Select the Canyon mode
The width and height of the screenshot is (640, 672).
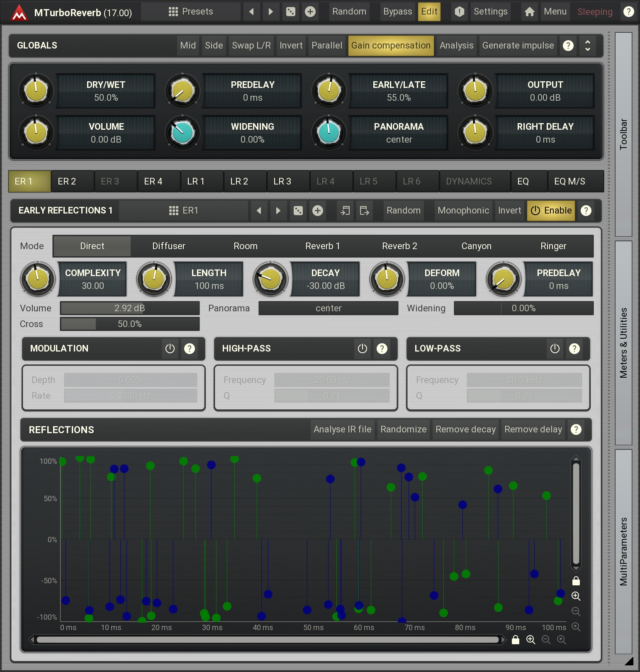coord(476,246)
